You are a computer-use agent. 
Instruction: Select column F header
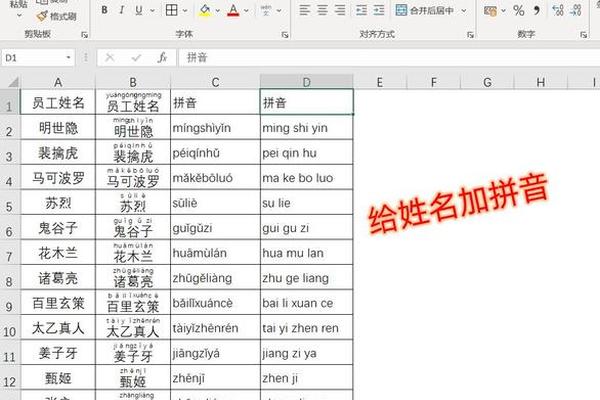tap(434, 82)
